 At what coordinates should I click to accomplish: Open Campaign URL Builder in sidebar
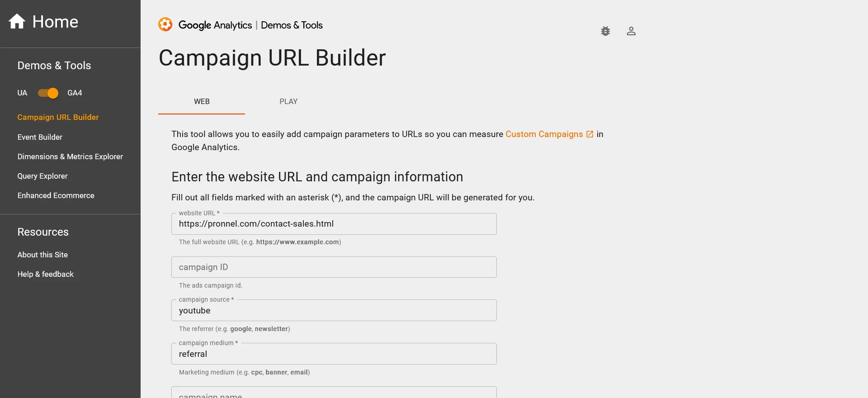point(58,117)
